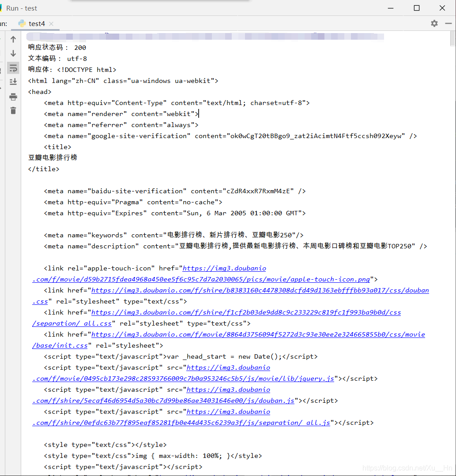Switch to the test4 run tab
The image size is (456, 476).
(35, 24)
